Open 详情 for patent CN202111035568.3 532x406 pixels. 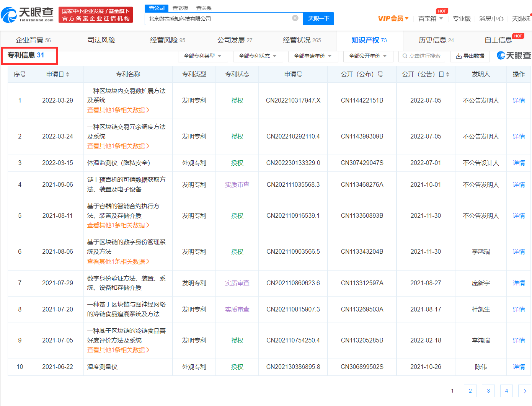[519, 185]
